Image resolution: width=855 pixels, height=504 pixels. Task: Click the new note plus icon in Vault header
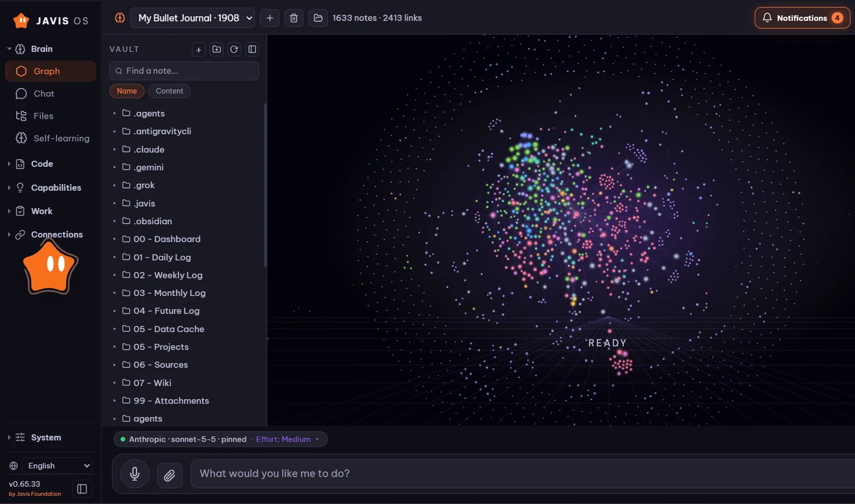point(198,49)
